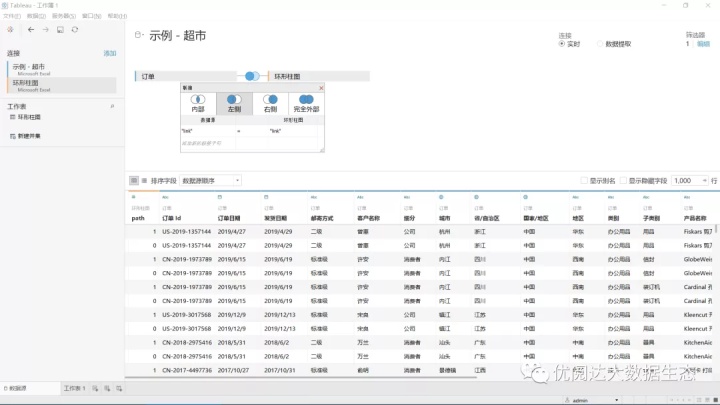
Task: Select the 环形柱图 connection in left pane
Action: [x=62, y=85]
